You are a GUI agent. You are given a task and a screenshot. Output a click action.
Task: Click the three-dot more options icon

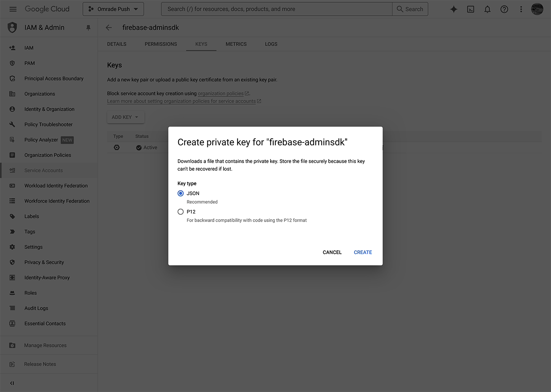click(x=521, y=9)
